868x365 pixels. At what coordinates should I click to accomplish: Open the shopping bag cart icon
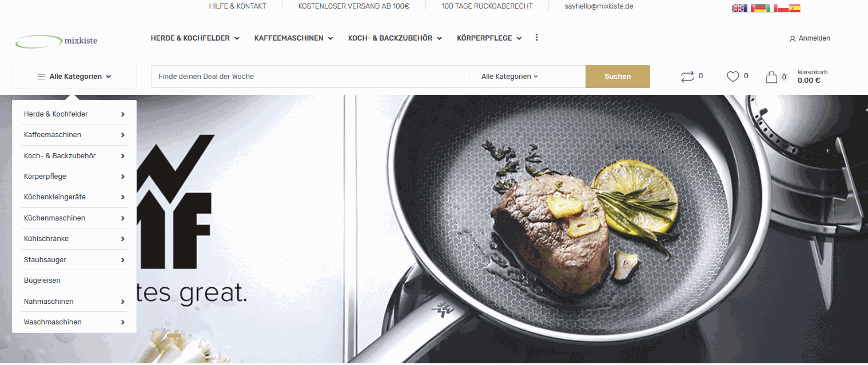(771, 77)
